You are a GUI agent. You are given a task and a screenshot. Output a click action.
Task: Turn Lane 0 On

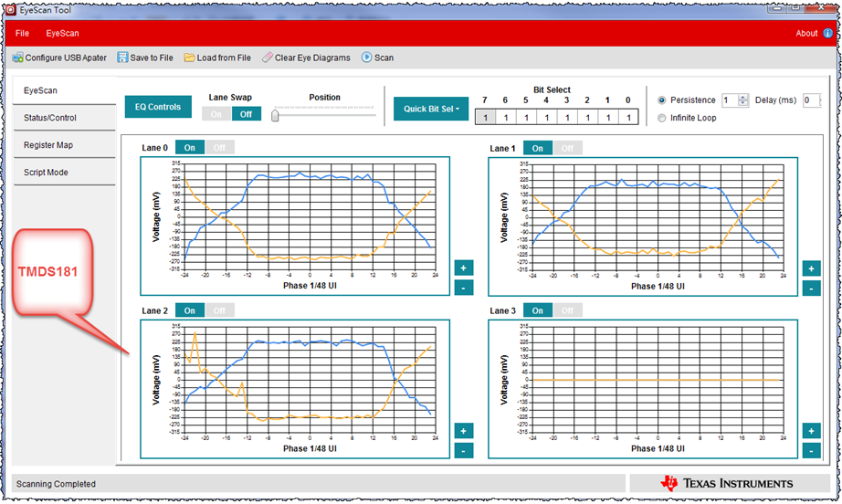pos(190,148)
